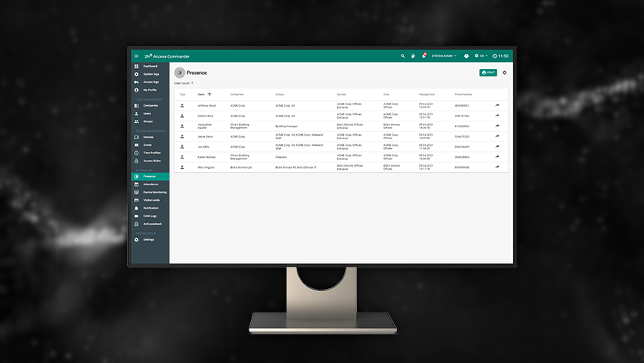Open Access Rules in the sidebar

pyautogui.click(x=152, y=161)
